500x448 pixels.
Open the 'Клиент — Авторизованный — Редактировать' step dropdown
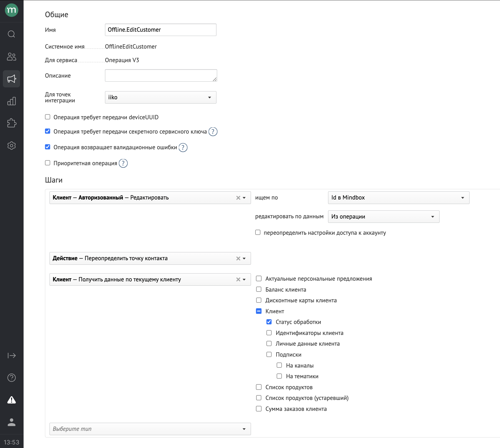[150, 198]
